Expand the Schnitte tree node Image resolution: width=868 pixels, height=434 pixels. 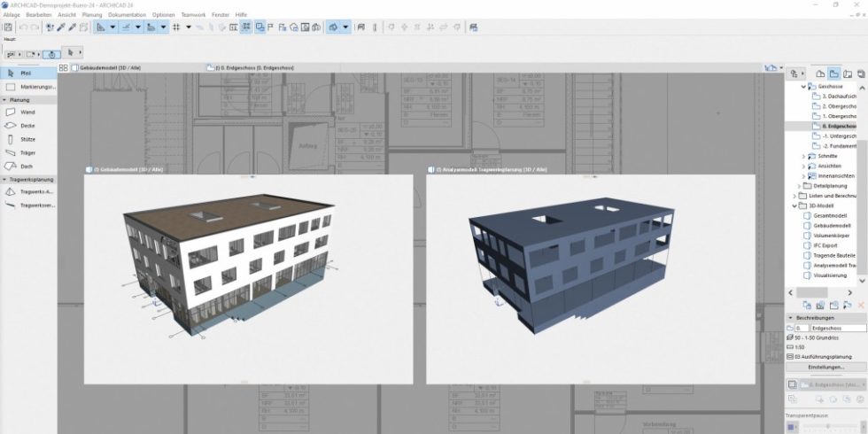[804, 155]
